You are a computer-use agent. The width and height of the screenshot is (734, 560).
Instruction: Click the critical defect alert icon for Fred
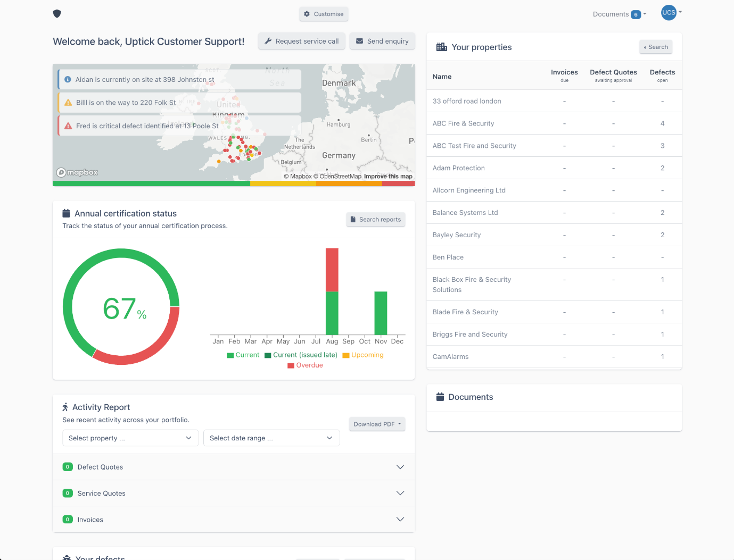(68, 126)
